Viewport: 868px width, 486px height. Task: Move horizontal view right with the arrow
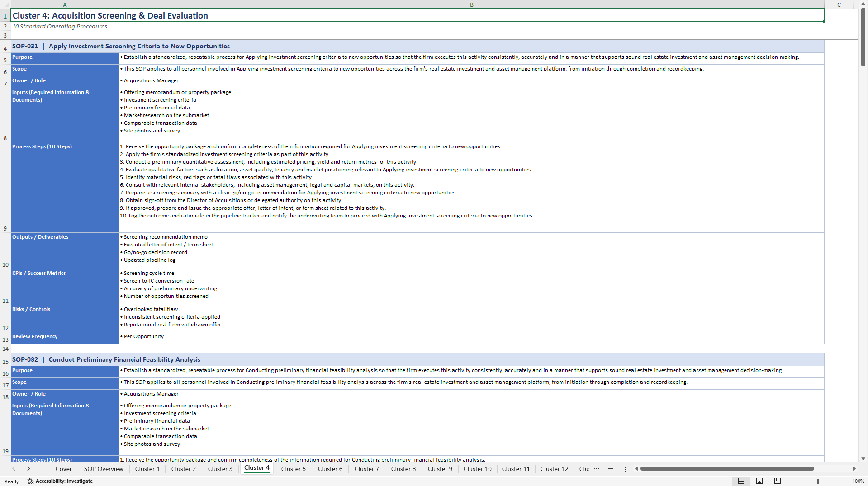[854, 469]
